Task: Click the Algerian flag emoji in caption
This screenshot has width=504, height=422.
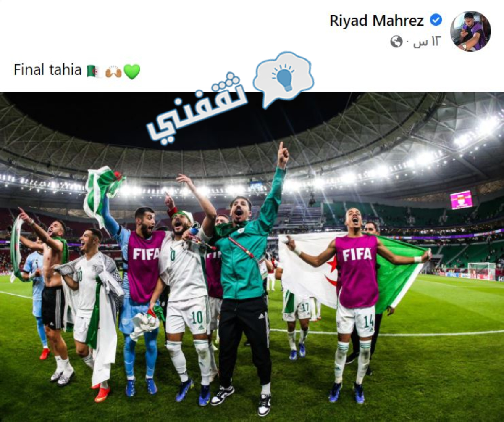Action: (x=94, y=71)
